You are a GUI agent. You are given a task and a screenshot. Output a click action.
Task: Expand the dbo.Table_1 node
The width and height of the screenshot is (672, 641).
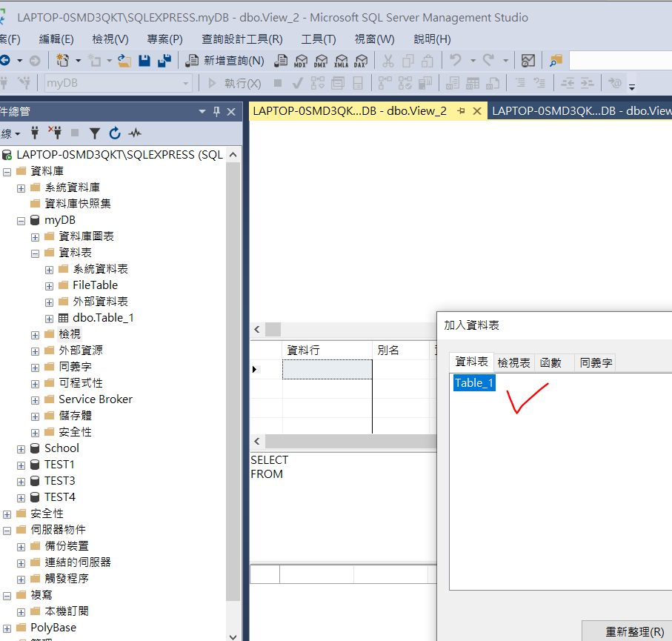point(50,319)
